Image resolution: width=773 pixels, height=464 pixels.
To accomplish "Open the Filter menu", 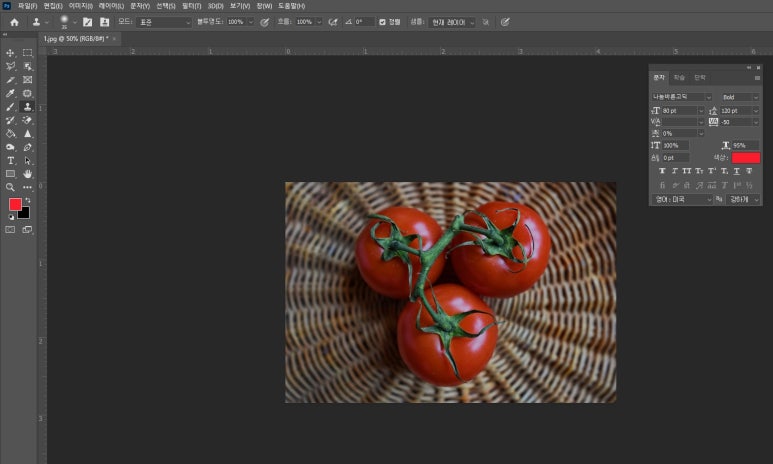I will click(x=191, y=6).
